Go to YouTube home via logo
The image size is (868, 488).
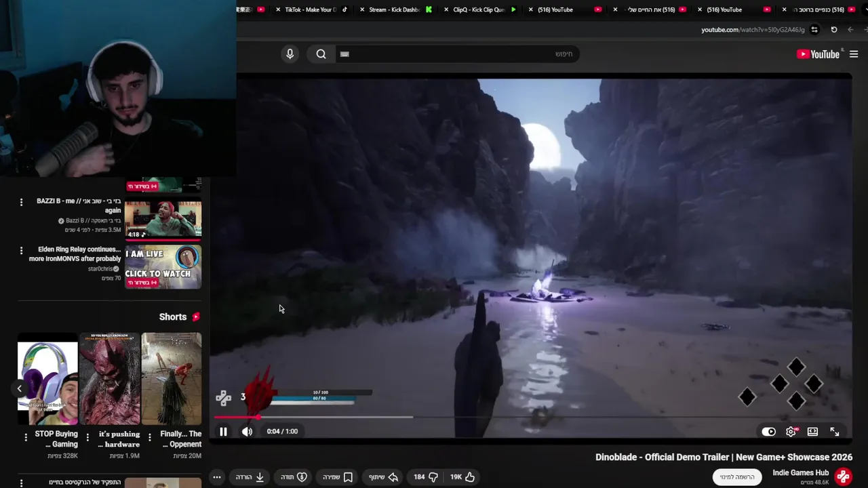818,54
